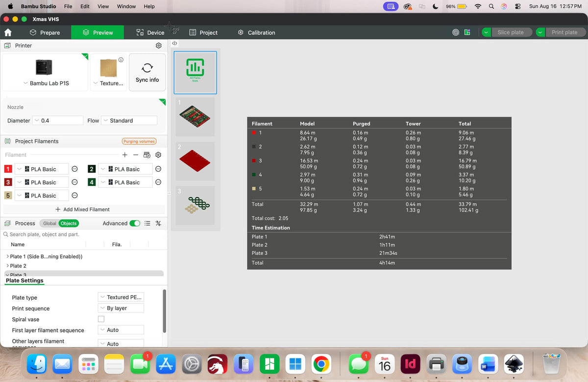Click the compare presets icon
Viewport: 588px width, 382px height.
pyautogui.click(x=158, y=223)
